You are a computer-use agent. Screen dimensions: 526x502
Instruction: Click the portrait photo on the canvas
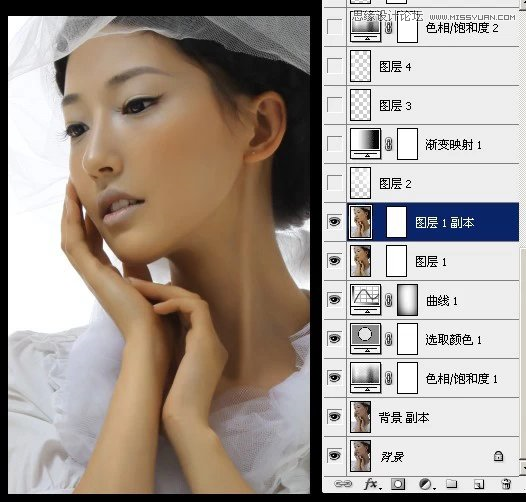click(x=159, y=255)
